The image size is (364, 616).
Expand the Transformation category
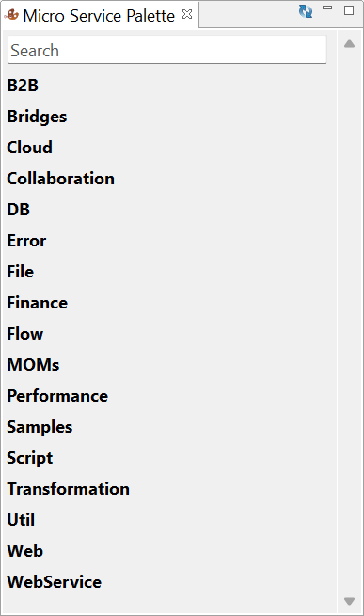pyautogui.click(x=69, y=489)
